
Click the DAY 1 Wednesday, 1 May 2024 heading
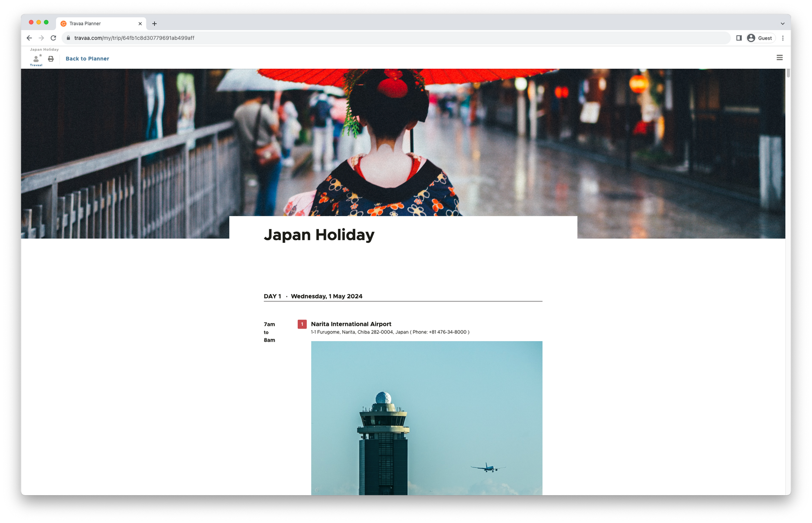coord(313,296)
